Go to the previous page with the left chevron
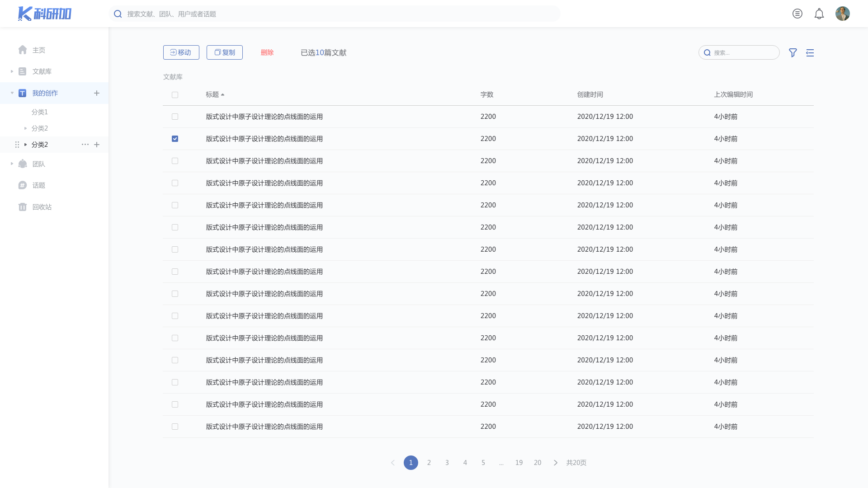868x488 pixels. [393, 463]
